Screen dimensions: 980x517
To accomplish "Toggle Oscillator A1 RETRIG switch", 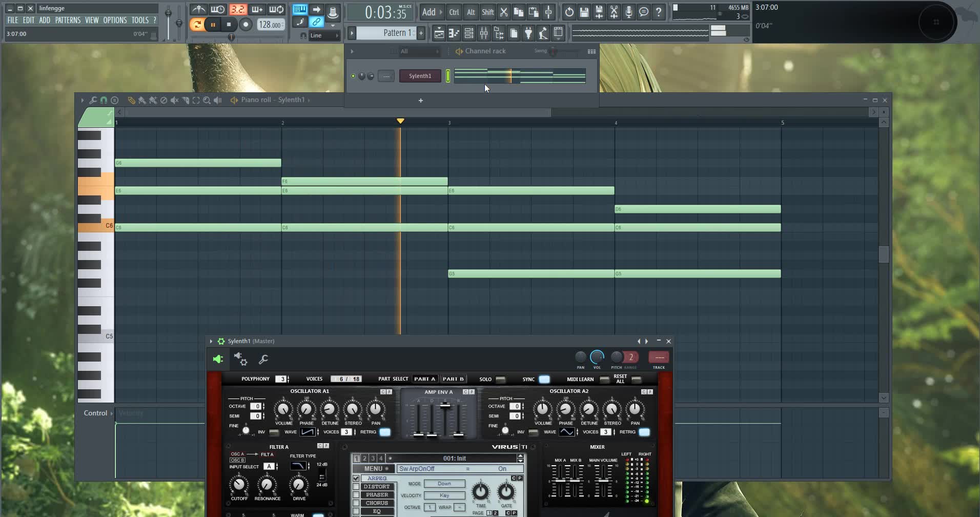I will (384, 432).
